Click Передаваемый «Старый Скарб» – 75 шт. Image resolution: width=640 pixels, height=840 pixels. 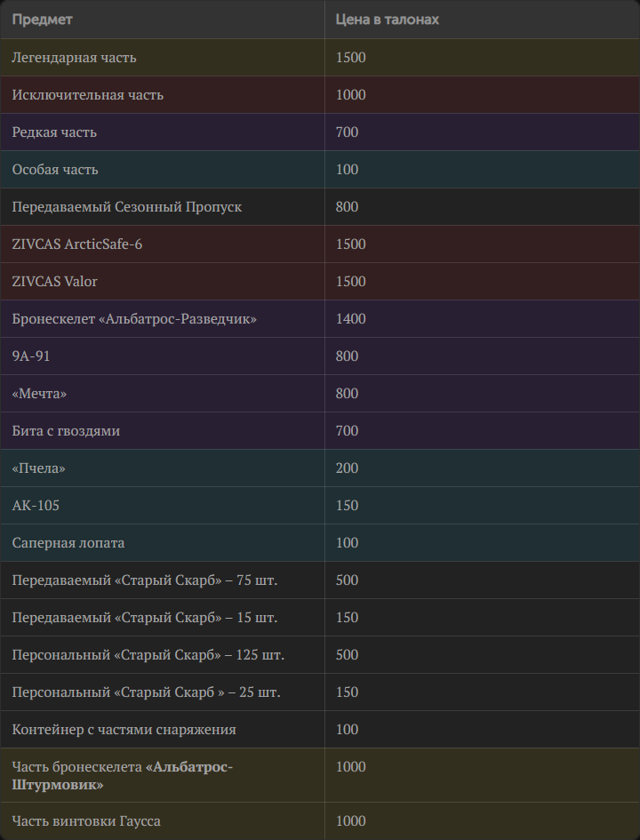click(144, 580)
